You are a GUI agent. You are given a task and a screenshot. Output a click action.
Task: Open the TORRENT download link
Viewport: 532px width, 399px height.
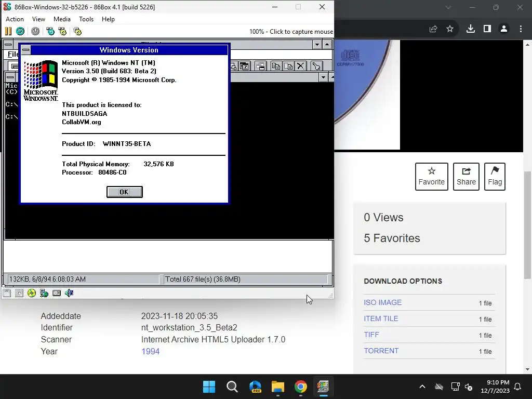coord(381,351)
